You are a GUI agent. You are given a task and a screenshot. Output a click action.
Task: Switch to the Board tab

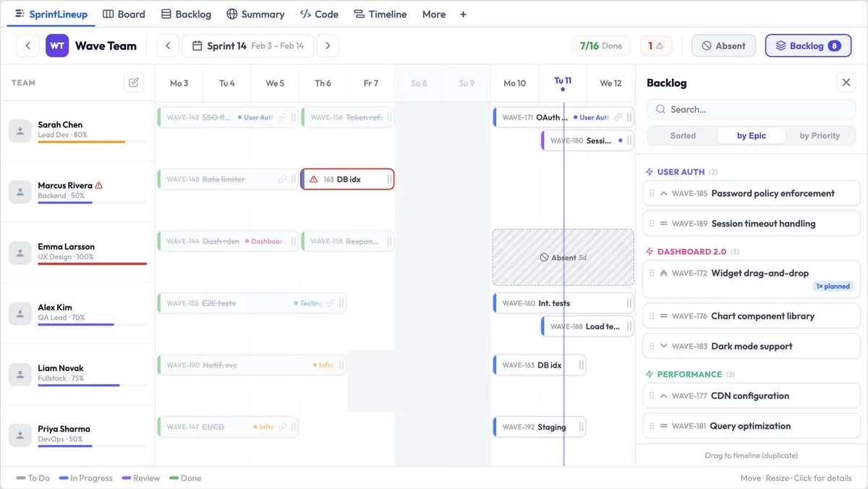coord(124,14)
